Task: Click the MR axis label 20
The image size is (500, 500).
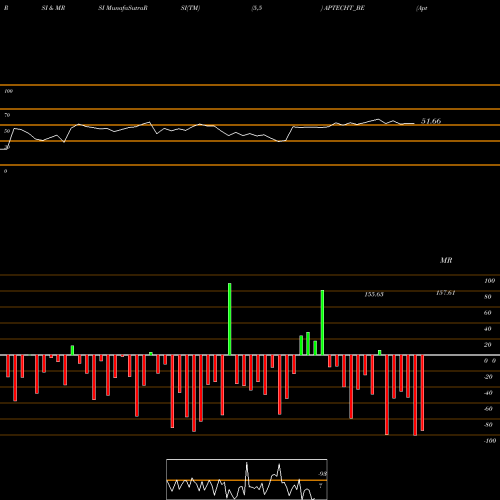Action: [488, 345]
